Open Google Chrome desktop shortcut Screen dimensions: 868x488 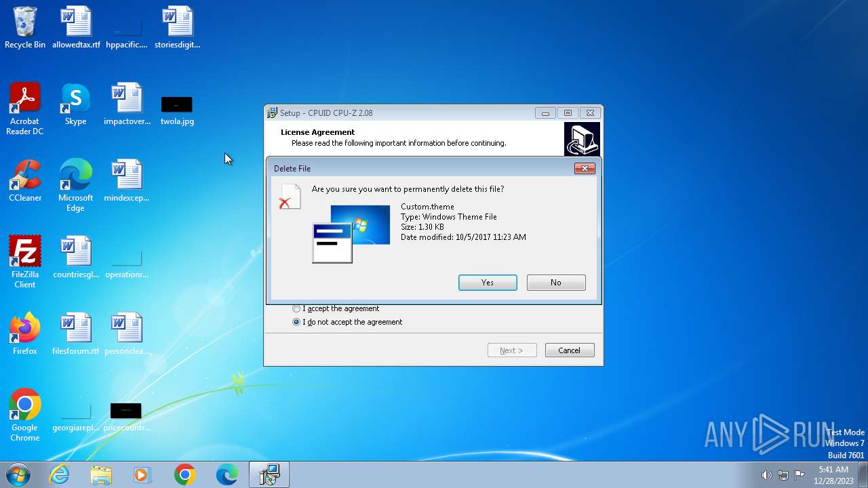[25, 415]
